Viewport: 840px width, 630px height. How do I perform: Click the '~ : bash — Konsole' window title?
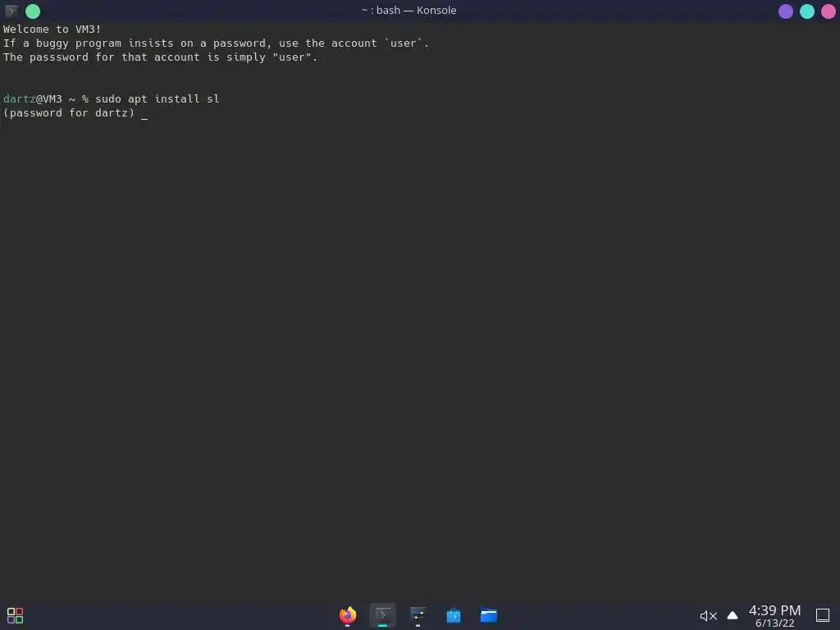pos(409,10)
